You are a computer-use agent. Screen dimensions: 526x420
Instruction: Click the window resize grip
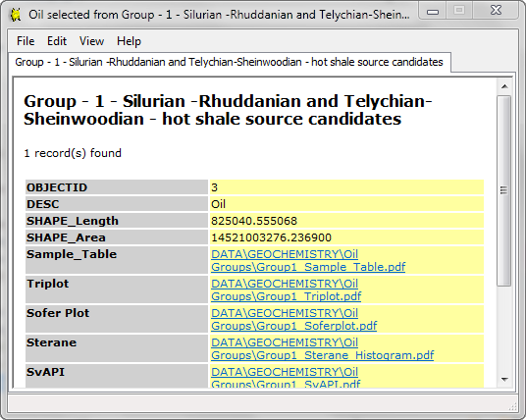click(x=513, y=407)
